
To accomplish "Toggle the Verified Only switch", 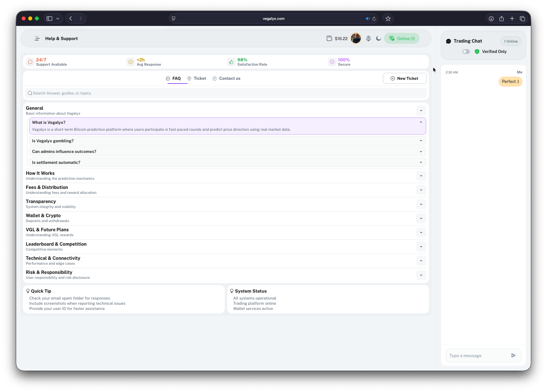I will click(x=466, y=52).
